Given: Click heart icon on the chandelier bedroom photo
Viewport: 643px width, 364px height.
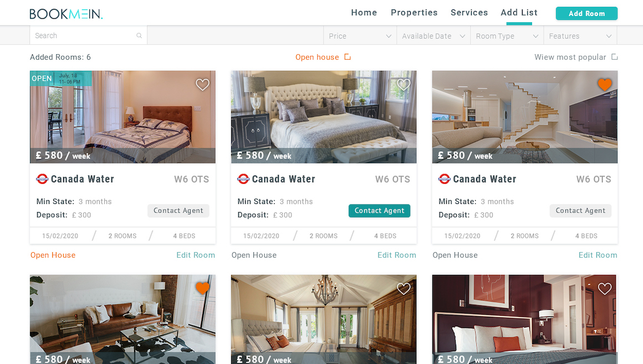Looking at the screenshot, I should (x=404, y=289).
